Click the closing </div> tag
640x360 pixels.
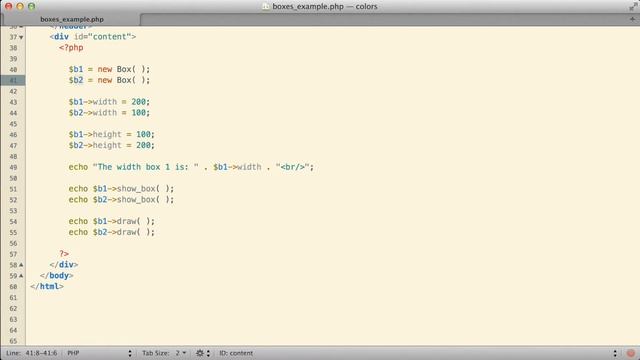64,265
